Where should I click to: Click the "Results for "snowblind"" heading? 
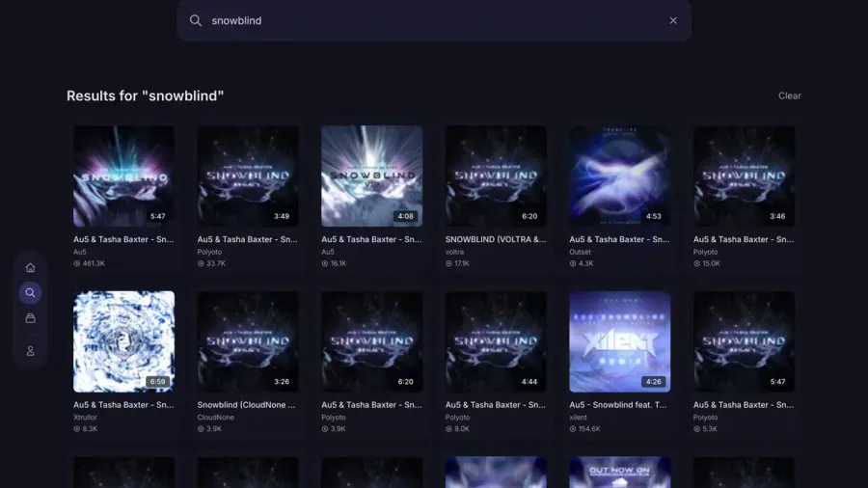point(145,95)
